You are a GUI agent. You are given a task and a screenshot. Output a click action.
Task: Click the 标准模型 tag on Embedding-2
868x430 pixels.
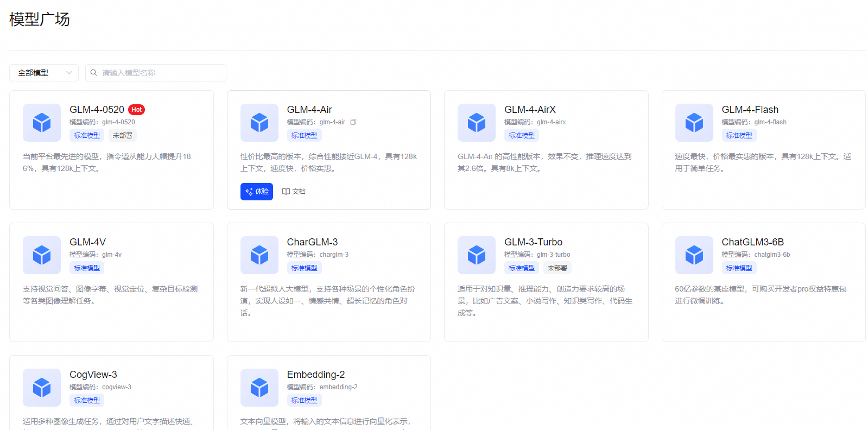[x=305, y=401]
